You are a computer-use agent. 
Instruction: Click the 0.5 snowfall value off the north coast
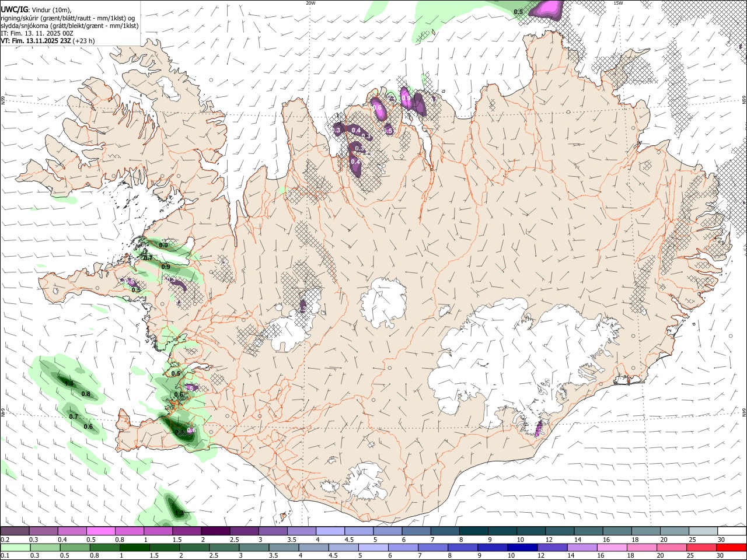(518, 12)
